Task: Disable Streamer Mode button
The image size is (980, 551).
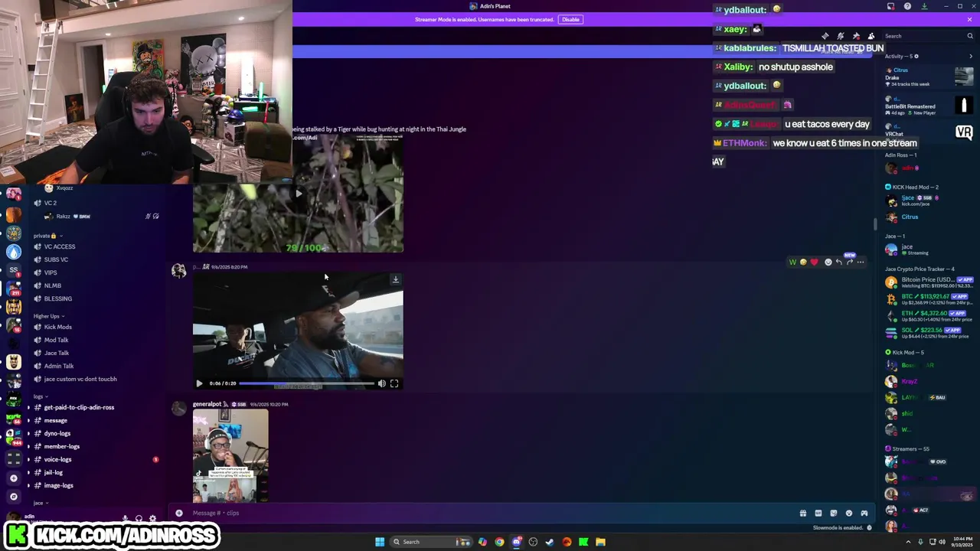Action: point(570,19)
